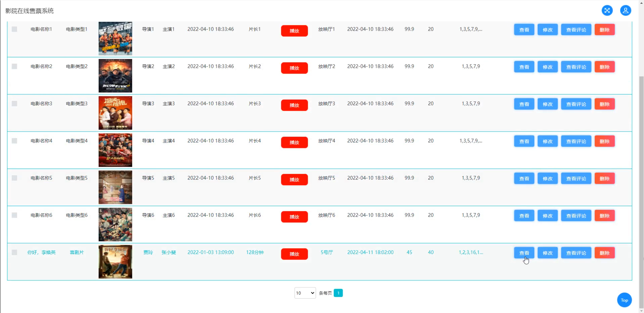Screen dimensions: 644x313
Task: Open 查看 for 电影名称6
Action: point(524,215)
